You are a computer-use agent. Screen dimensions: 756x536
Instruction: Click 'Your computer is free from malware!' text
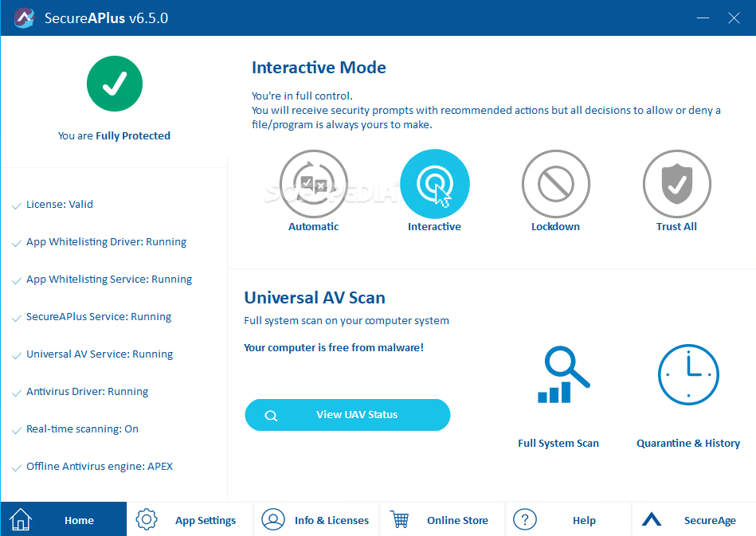click(x=334, y=347)
